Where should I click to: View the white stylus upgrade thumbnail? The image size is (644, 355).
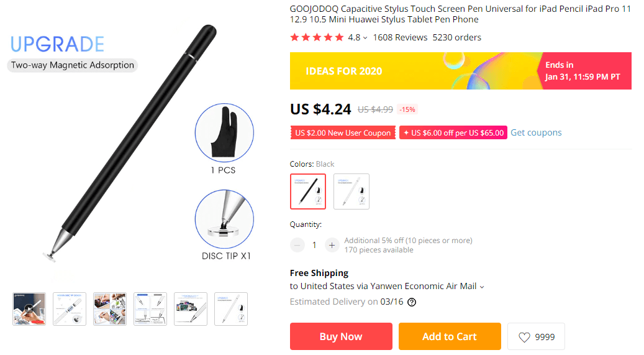[x=231, y=308]
